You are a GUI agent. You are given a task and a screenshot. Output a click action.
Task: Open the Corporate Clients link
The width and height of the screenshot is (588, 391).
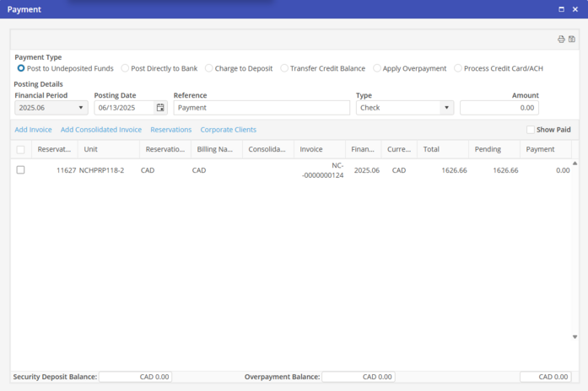[228, 130]
